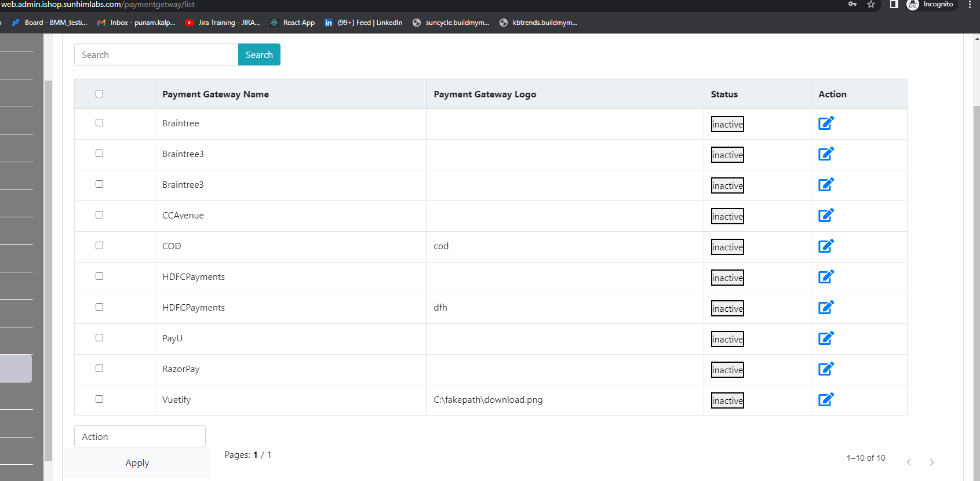Click the Search button
The height and width of the screenshot is (481, 980).
click(x=259, y=54)
